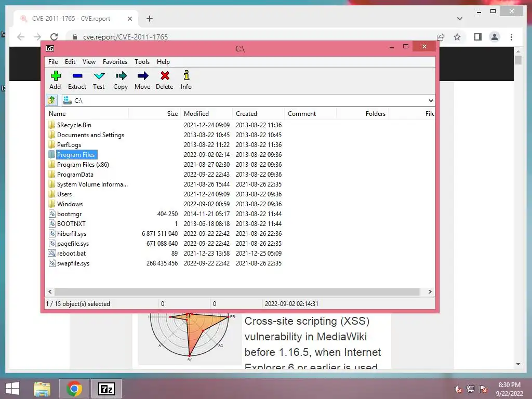Viewport: 532px width, 399px height.
Task: Click the muted volume tray icon
Action: 458,389
